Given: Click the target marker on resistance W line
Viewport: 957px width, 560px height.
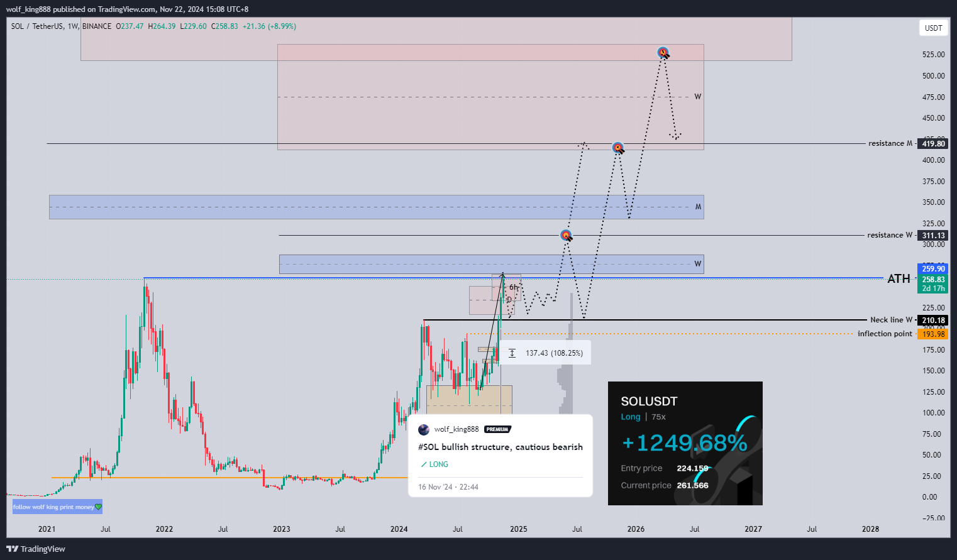Looking at the screenshot, I should pyautogui.click(x=566, y=236).
